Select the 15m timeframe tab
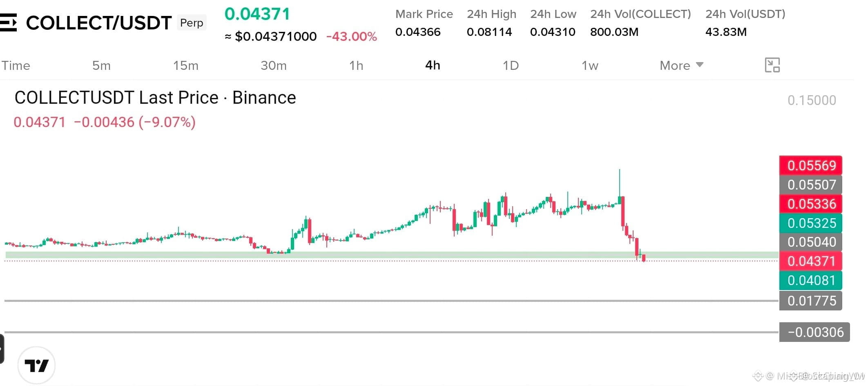Viewport: 868px width, 386px height. pyautogui.click(x=185, y=65)
